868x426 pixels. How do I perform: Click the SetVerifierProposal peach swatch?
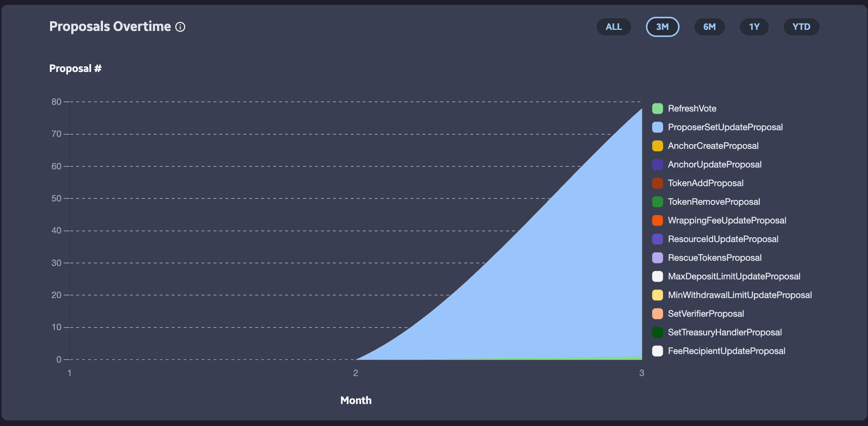coord(658,314)
